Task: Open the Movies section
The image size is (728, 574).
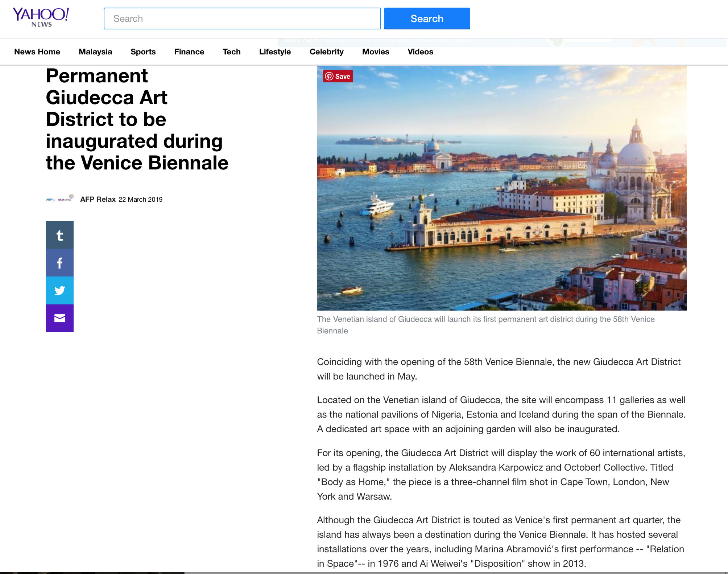Action: 375,52
